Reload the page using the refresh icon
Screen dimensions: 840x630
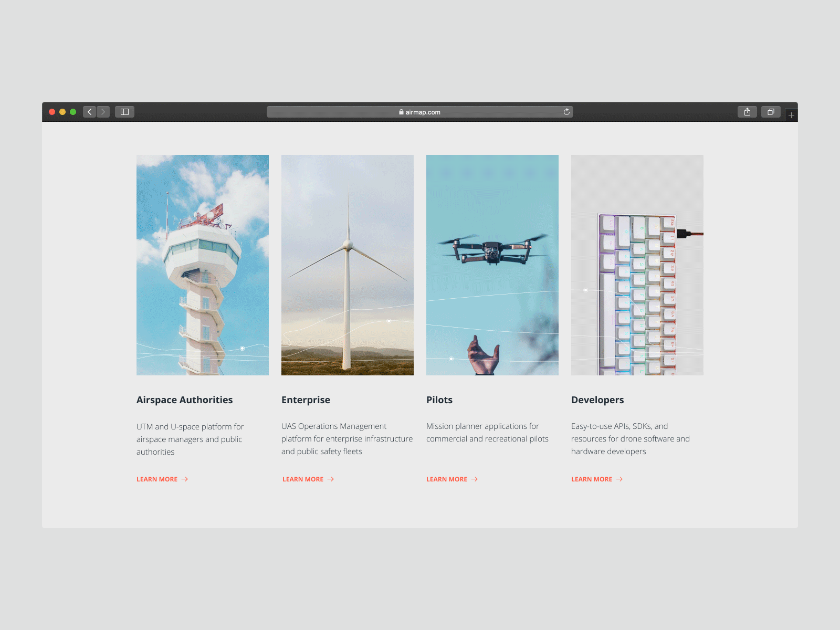click(x=566, y=111)
